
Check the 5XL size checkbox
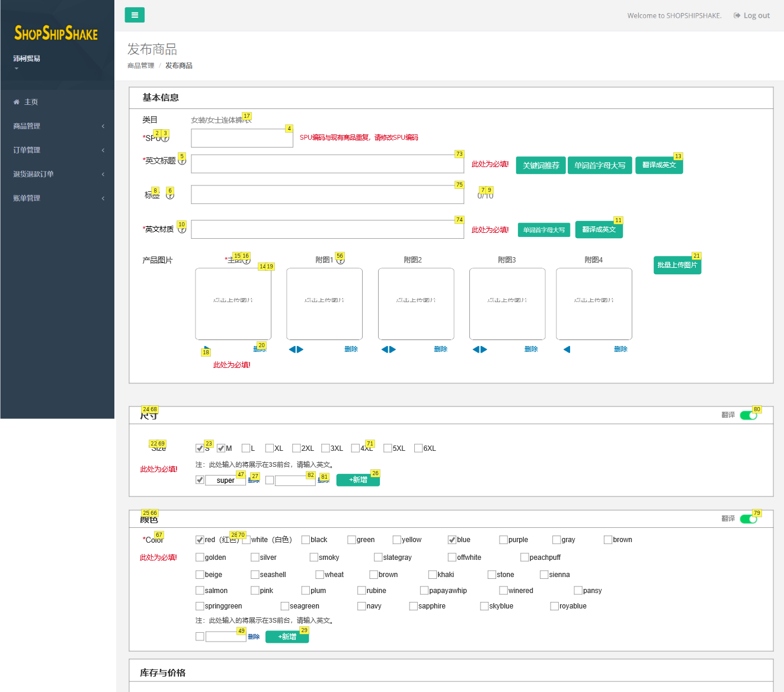[388, 448]
